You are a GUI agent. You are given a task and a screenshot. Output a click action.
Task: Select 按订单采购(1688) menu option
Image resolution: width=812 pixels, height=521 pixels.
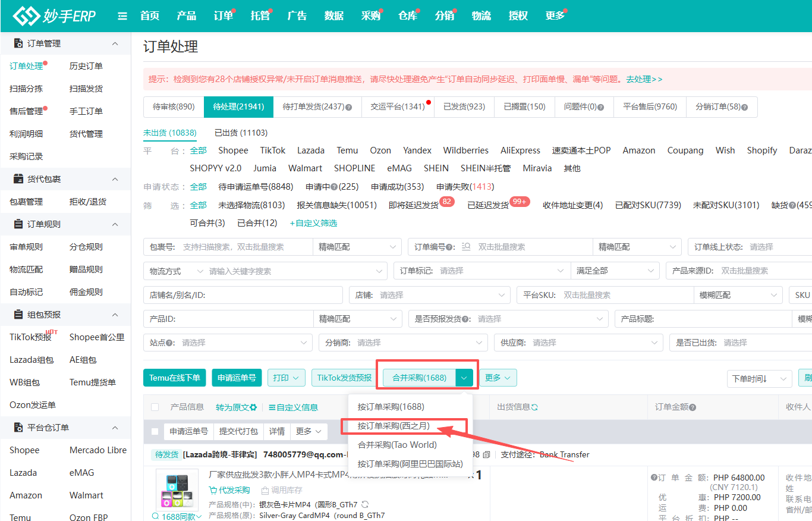[x=391, y=407]
